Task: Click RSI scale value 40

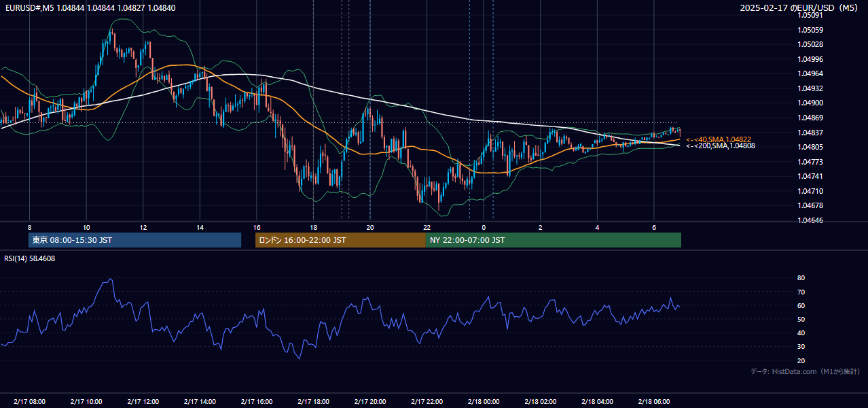Action: tap(801, 333)
